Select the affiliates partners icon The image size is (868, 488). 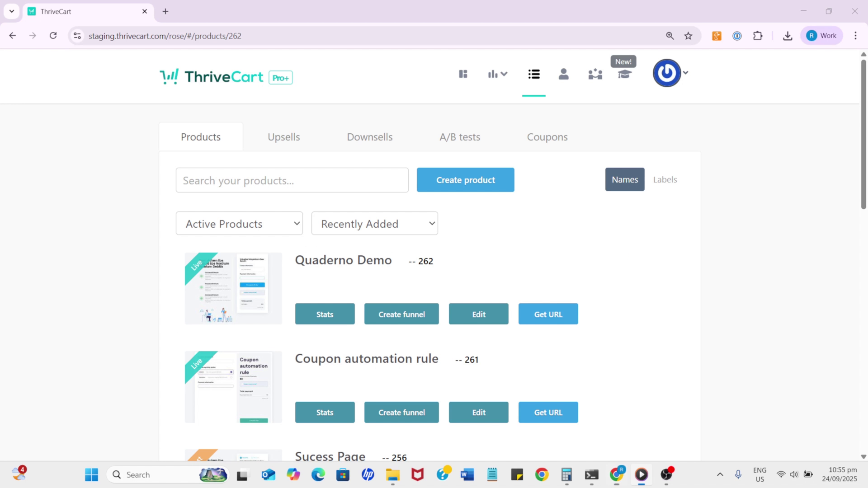(x=594, y=74)
